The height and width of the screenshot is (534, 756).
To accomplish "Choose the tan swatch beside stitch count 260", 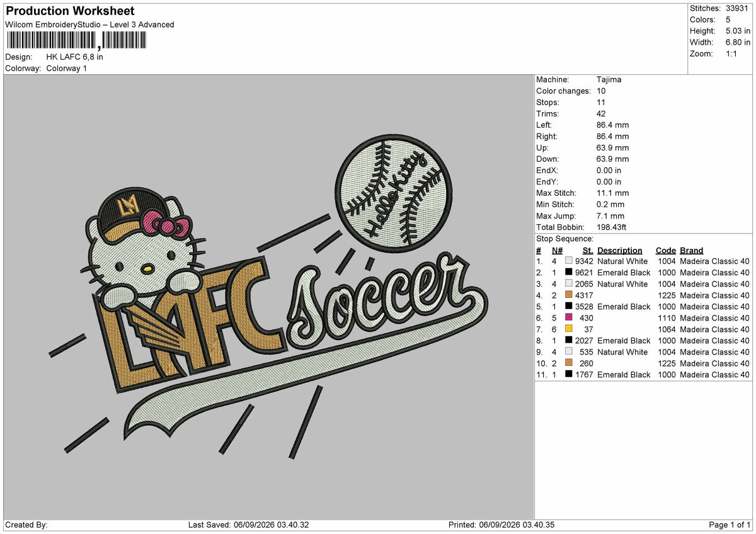I will [569, 363].
